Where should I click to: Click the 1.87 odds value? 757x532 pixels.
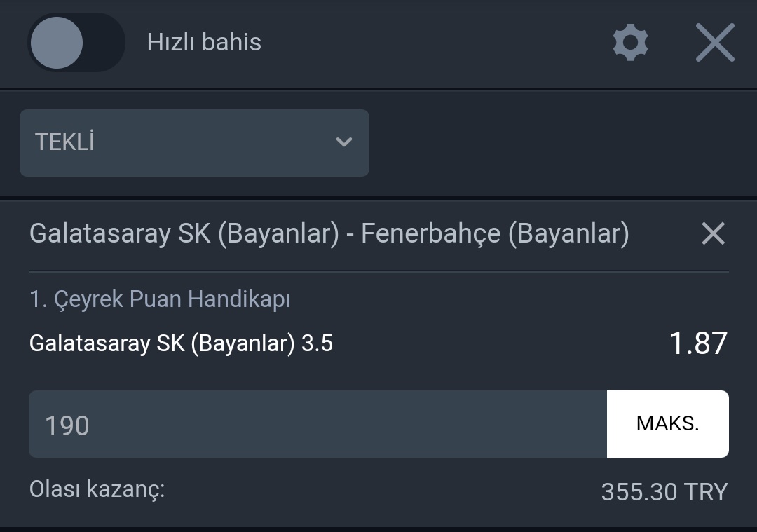698,343
